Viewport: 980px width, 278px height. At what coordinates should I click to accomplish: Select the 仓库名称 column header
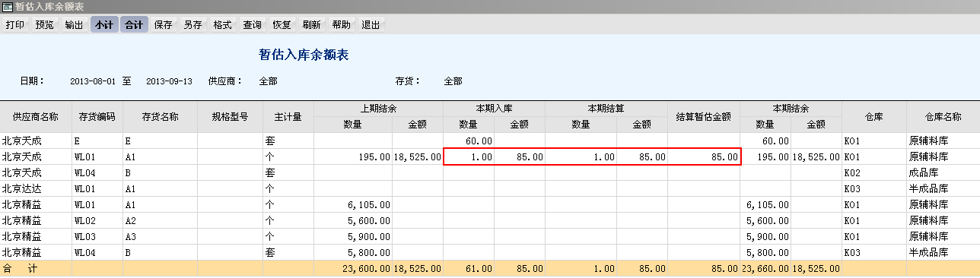pyautogui.click(x=943, y=117)
